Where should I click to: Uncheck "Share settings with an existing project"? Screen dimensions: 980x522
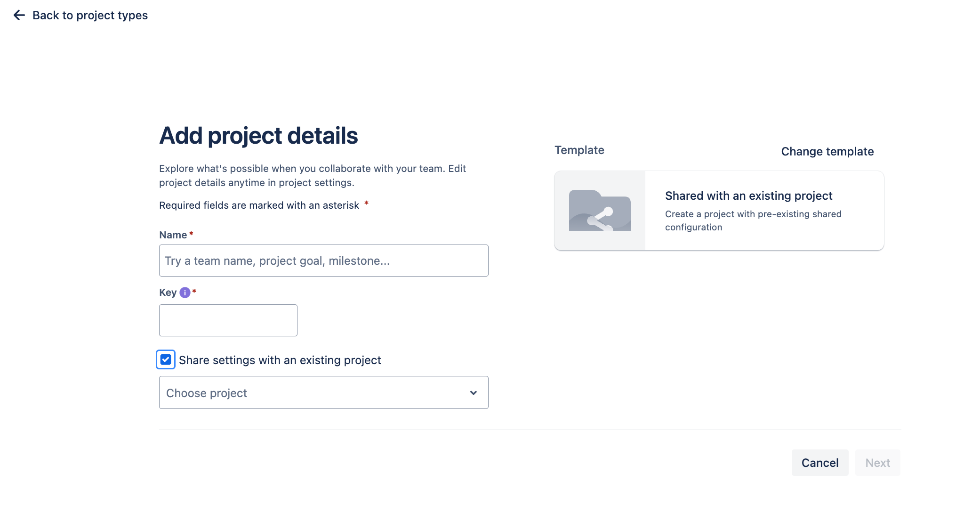click(165, 360)
